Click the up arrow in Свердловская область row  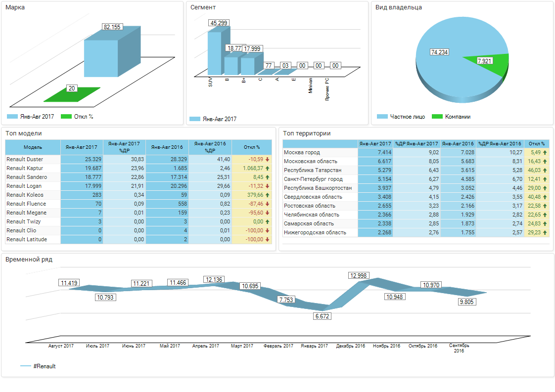point(545,197)
